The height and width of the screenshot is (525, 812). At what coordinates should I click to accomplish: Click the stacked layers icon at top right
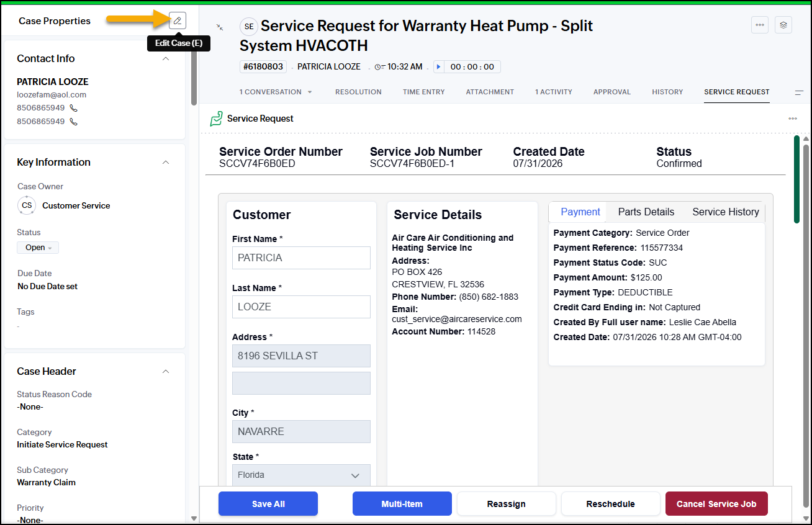[783, 25]
